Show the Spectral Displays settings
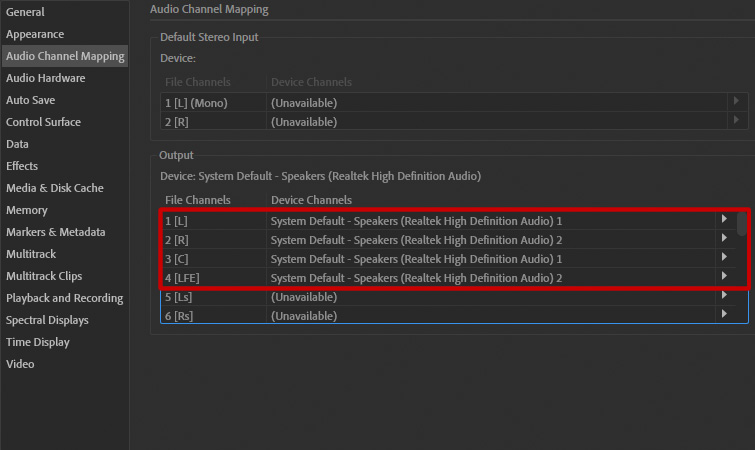This screenshot has height=450, width=755. 47,320
